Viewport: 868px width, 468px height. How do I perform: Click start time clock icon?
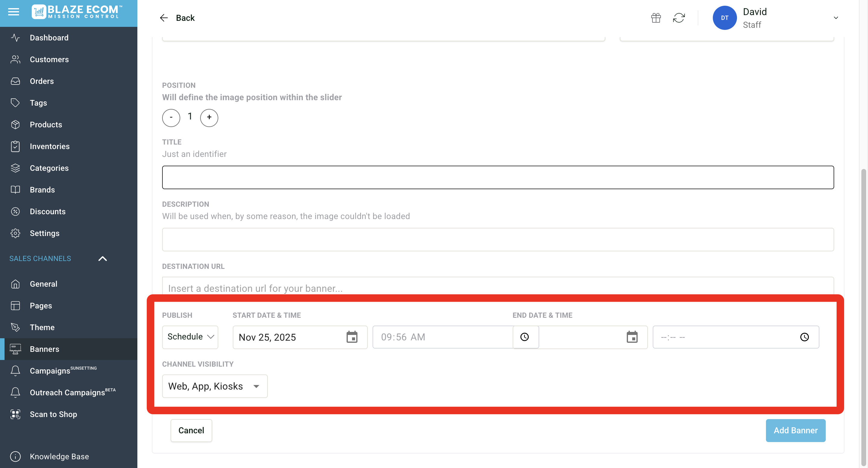(x=525, y=337)
